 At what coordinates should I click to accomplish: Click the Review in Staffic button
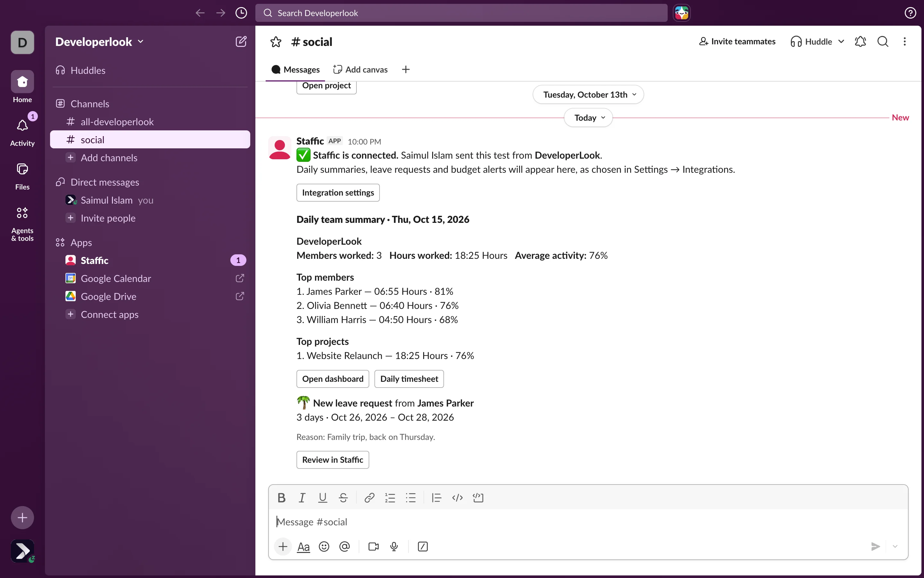(x=333, y=460)
